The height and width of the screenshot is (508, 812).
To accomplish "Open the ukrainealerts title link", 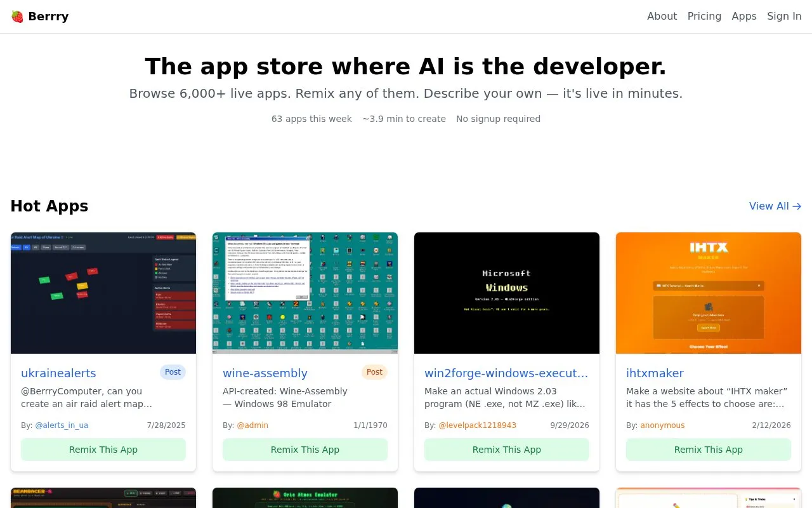I will coord(58,373).
